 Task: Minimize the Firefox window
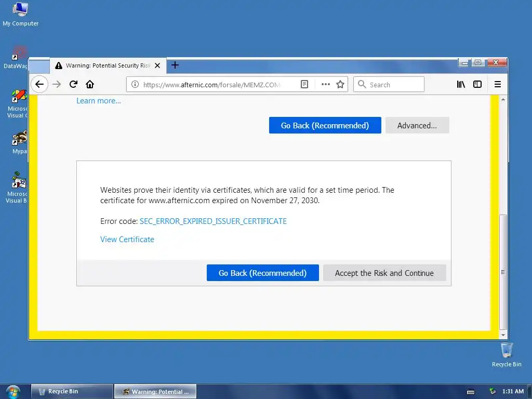(464, 62)
